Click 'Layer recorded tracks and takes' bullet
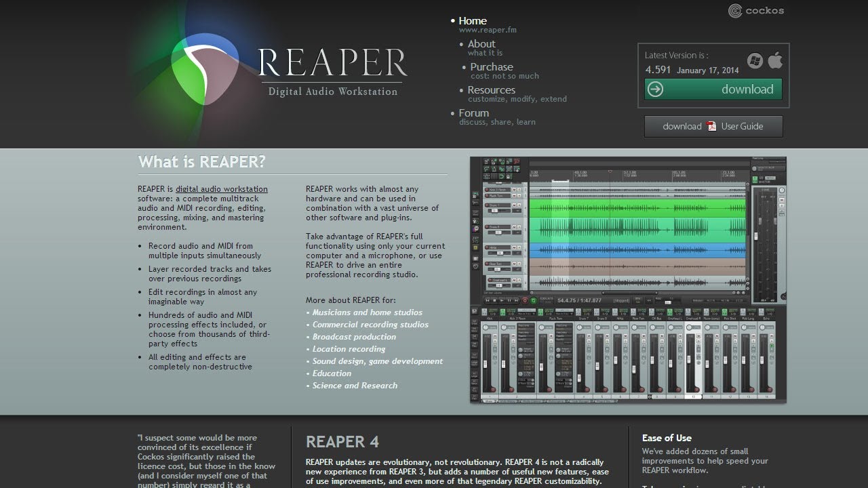The height and width of the screenshot is (488, 868). point(210,274)
